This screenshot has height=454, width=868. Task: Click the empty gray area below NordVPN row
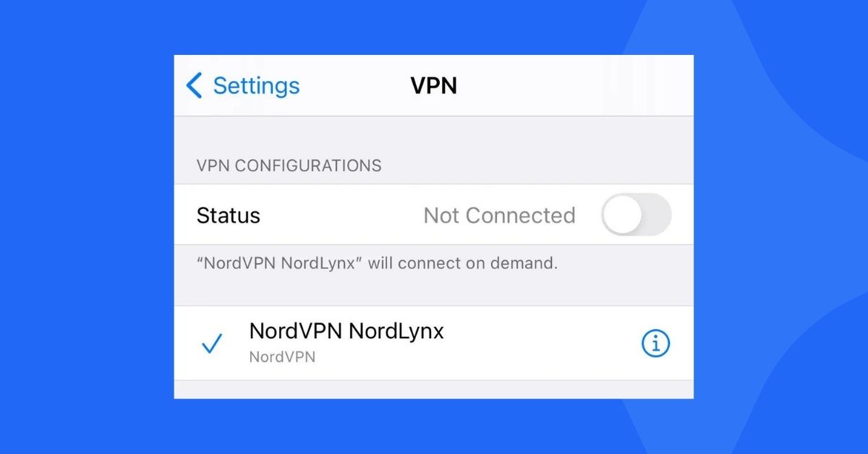click(434, 390)
